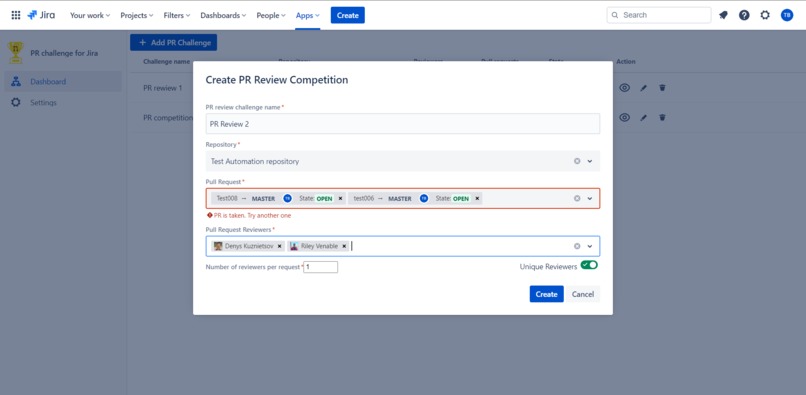Click edit pencil for PR competition row
Image resolution: width=806 pixels, height=395 pixels.
[643, 118]
